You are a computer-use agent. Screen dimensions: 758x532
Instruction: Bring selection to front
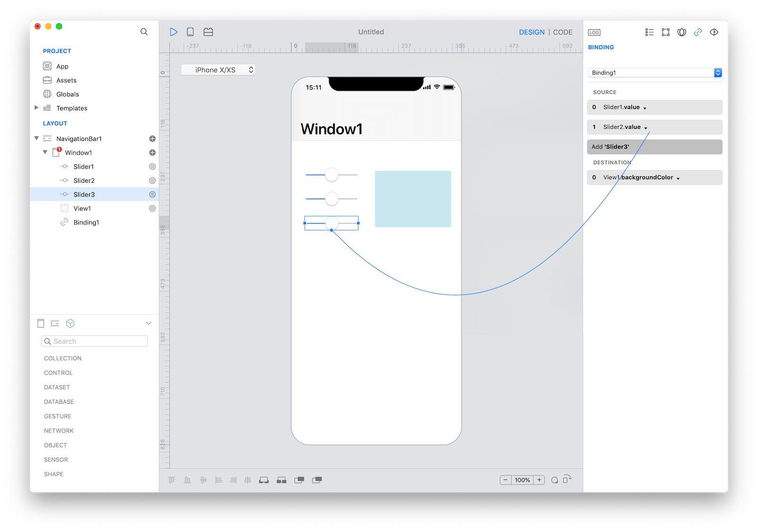(x=264, y=480)
